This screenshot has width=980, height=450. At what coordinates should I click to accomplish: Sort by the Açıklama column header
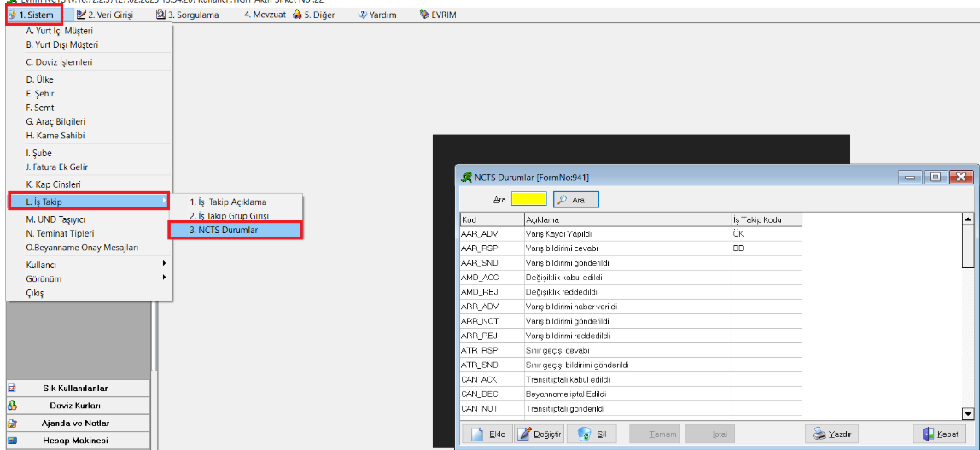click(x=627, y=219)
